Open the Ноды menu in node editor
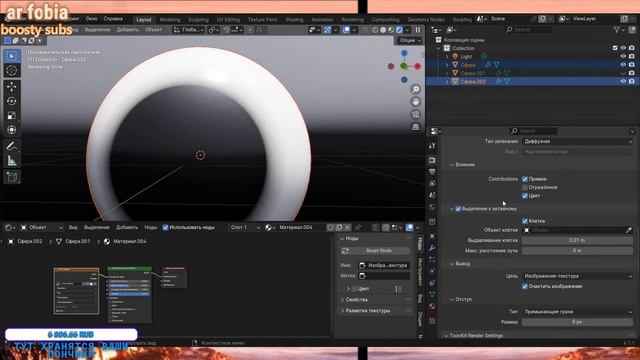640x360 pixels. click(x=151, y=227)
